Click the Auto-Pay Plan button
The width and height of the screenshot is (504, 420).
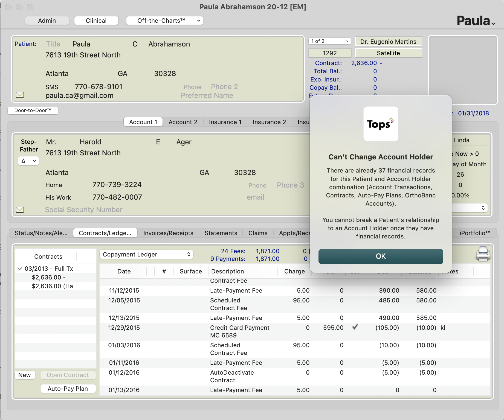pyautogui.click(x=68, y=389)
